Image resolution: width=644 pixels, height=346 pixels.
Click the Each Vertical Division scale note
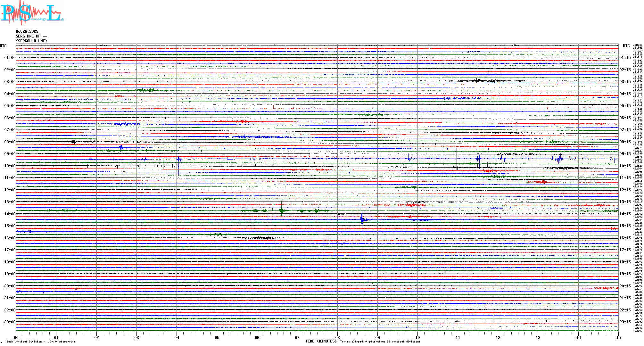click(41, 342)
